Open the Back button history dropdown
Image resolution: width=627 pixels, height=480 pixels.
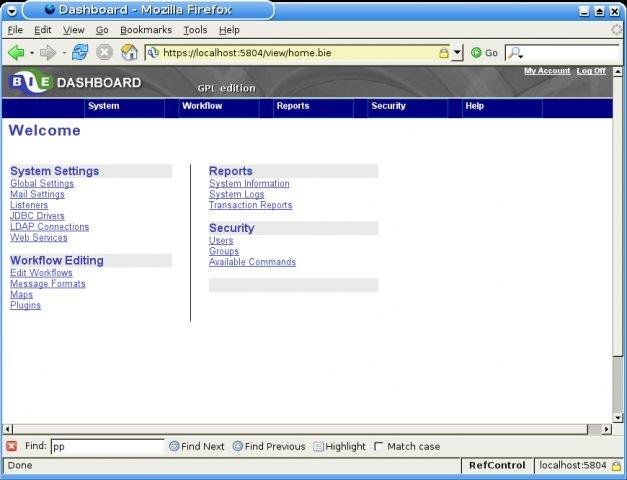pyautogui.click(x=32, y=52)
